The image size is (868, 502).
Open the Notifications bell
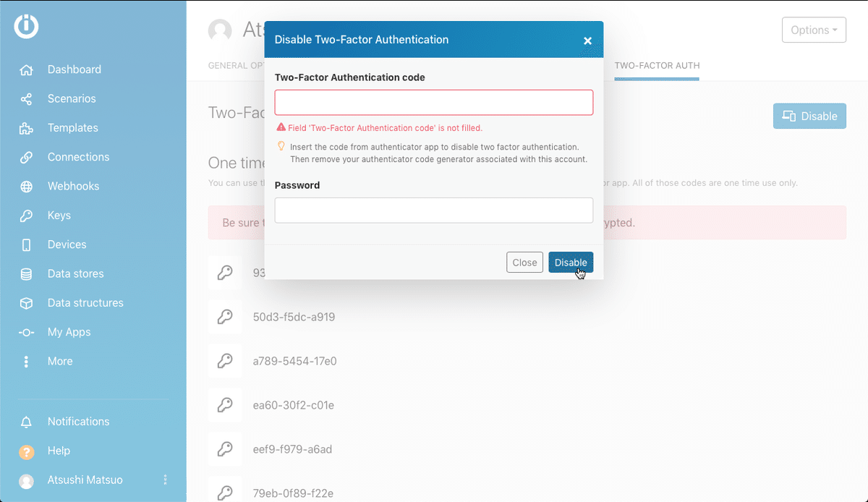point(27,422)
